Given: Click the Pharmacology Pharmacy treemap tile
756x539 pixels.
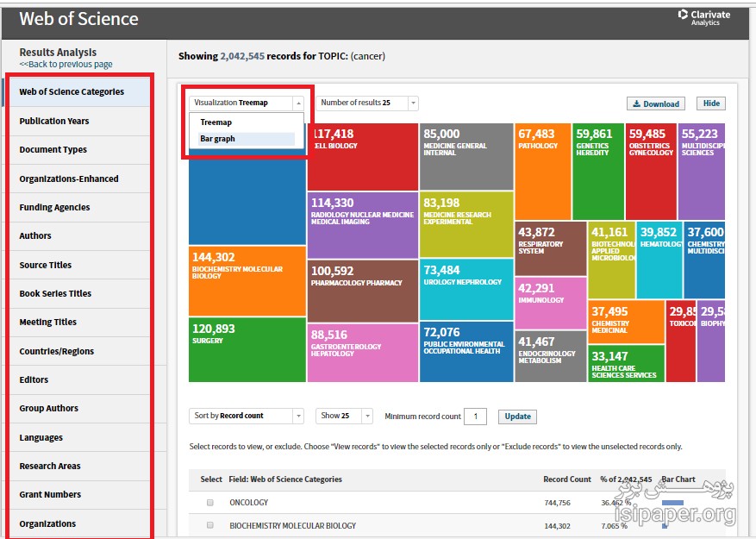Looking at the screenshot, I should pyautogui.click(x=363, y=291).
